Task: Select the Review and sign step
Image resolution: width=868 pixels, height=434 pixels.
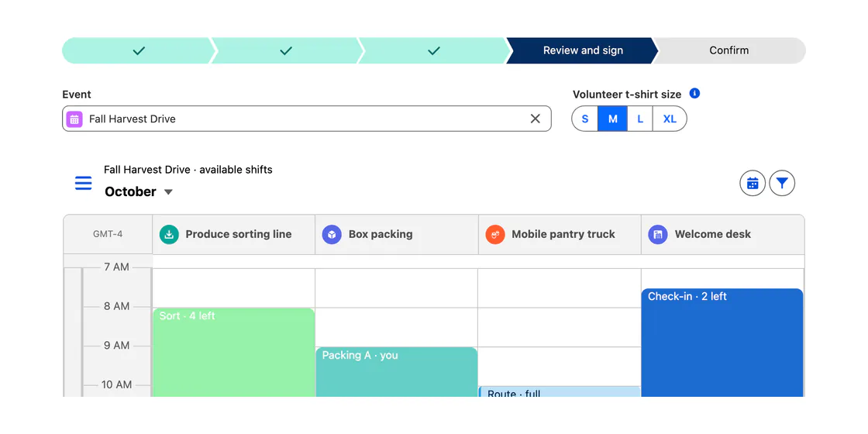Action: pos(583,50)
